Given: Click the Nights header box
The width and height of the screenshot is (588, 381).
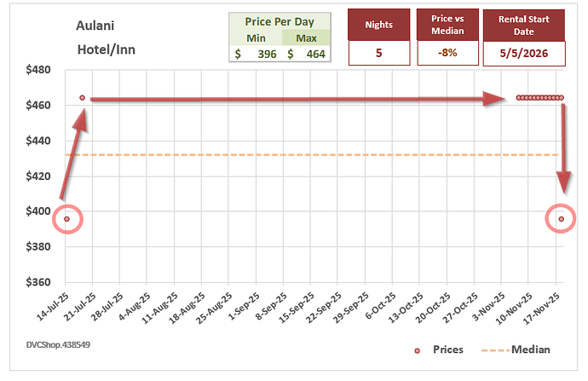Looking at the screenshot, I should pyautogui.click(x=378, y=25).
